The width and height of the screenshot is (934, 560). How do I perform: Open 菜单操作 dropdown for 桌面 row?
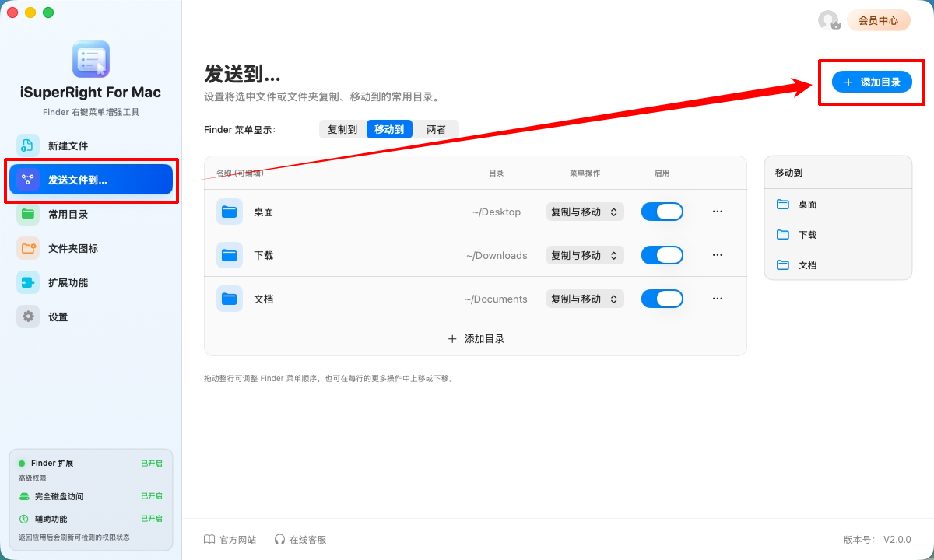point(585,212)
